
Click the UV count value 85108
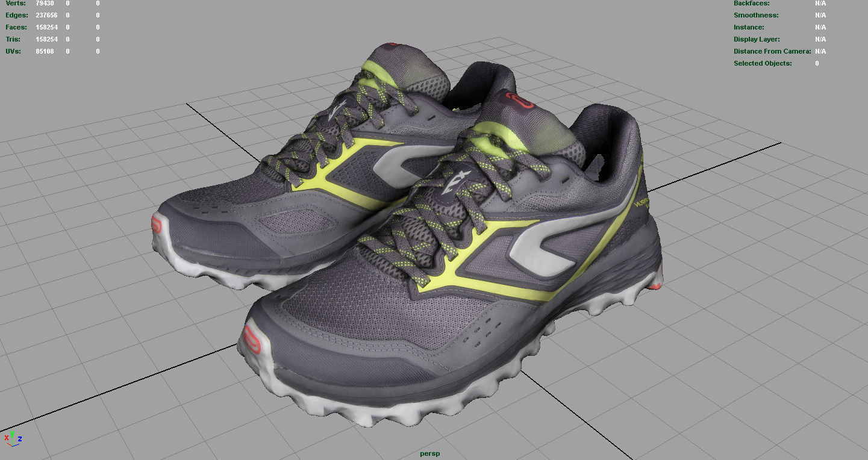pos(45,51)
